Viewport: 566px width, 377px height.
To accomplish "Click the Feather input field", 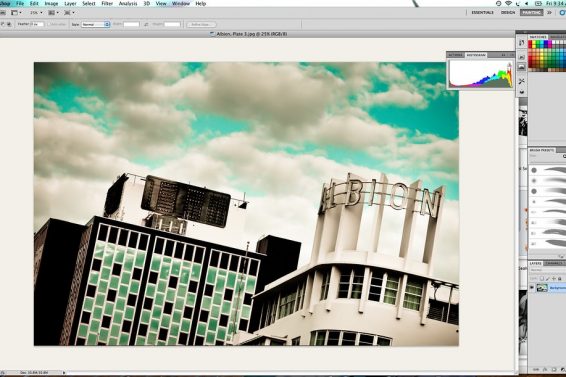I will click(x=37, y=24).
